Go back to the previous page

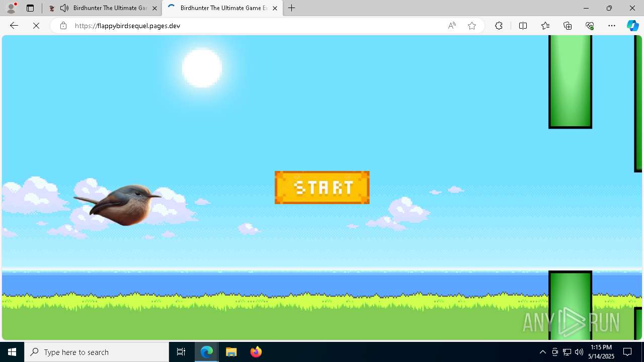click(14, 26)
